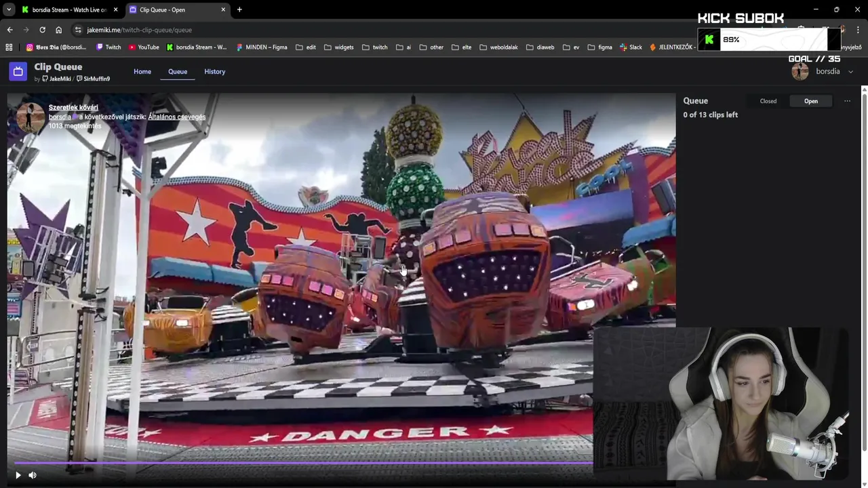868x488 pixels.
Task: Go to the browser home page icon
Action: click(x=58, y=30)
